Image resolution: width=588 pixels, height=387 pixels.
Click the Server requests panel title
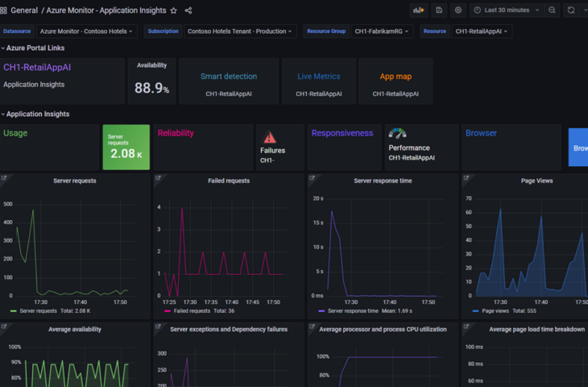(x=75, y=181)
